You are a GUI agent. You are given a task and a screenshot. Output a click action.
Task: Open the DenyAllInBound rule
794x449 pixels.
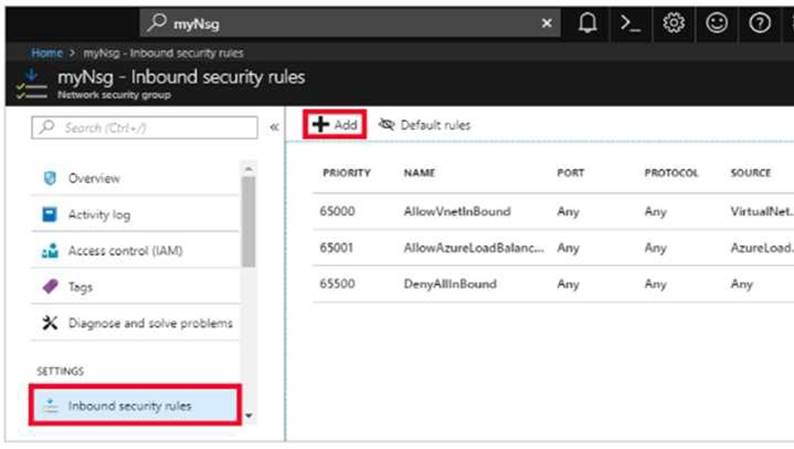[x=450, y=283]
